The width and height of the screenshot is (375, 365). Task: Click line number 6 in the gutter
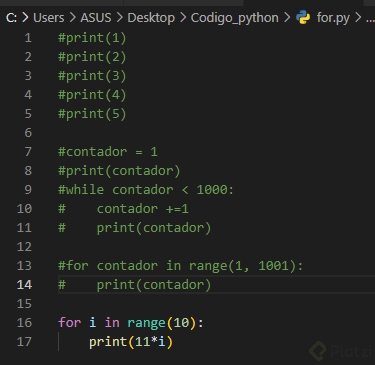(28, 133)
